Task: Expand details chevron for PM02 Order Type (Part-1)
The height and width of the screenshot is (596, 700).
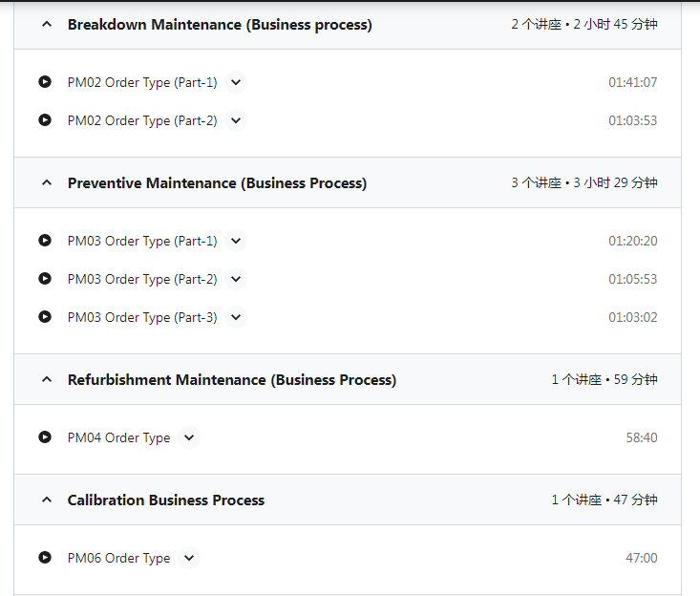Action: click(236, 82)
